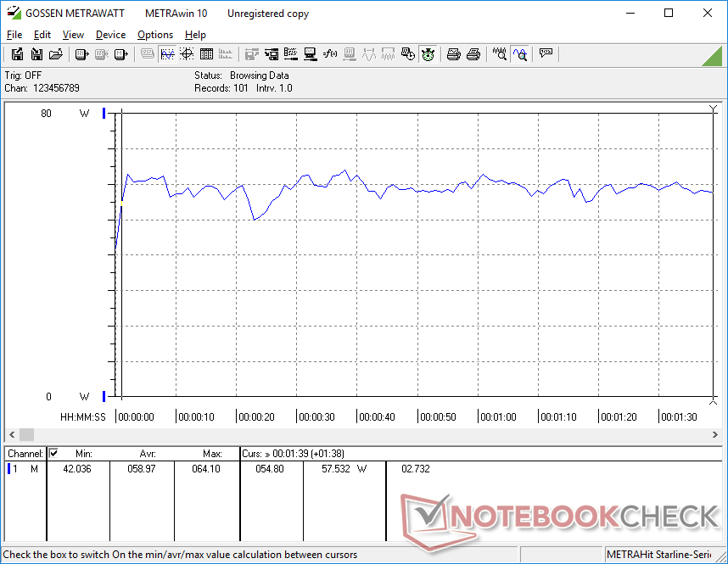Screen dimensions: 728x564
Task: Click the bottom cursor marker at right edge
Action: [x=713, y=400]
